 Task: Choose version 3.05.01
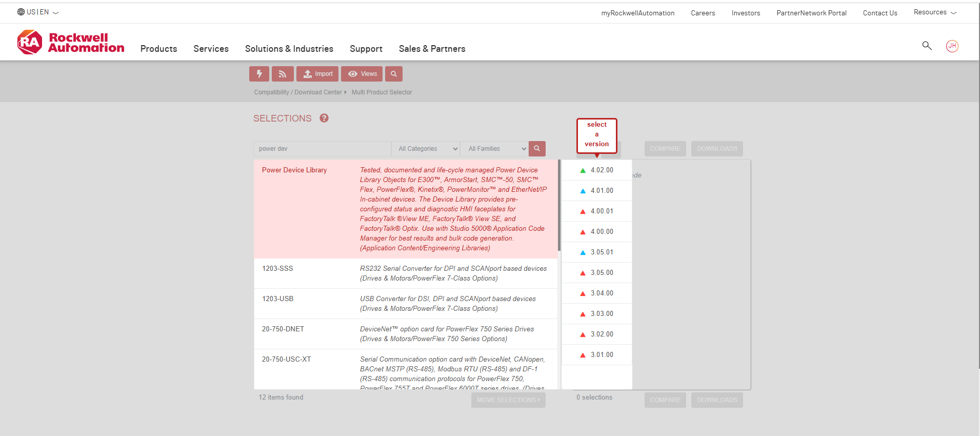click(597, 252)
